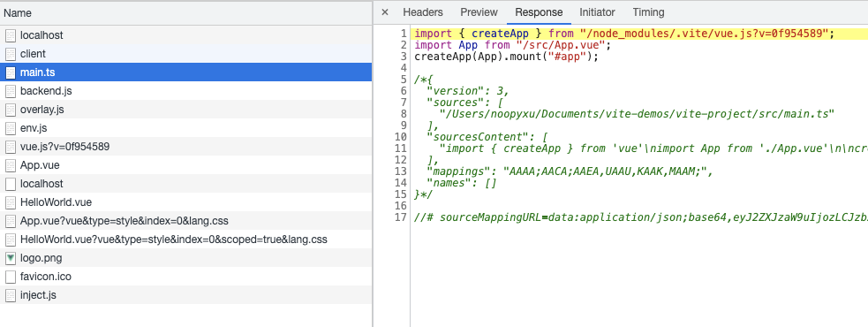Select the HelloWorld.vue scoped css request
The width and height of the screenshot is (868, 327).
click(x=186, y=240)
